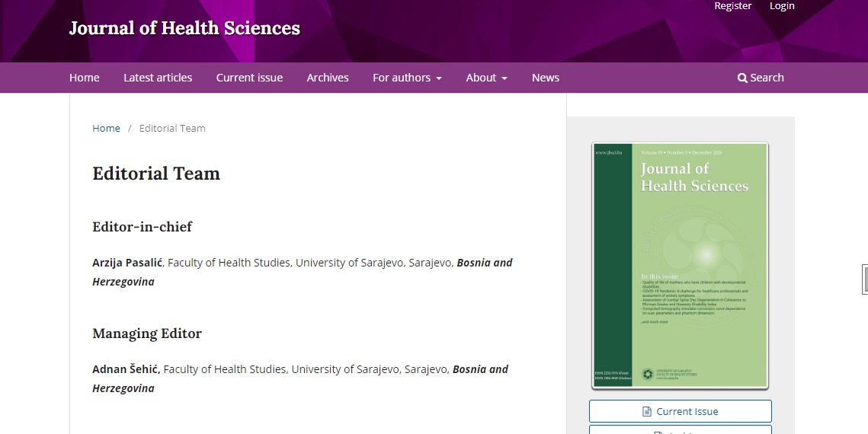Open the News menu item
Screen dimensions: 868x434
pos(546,78)
